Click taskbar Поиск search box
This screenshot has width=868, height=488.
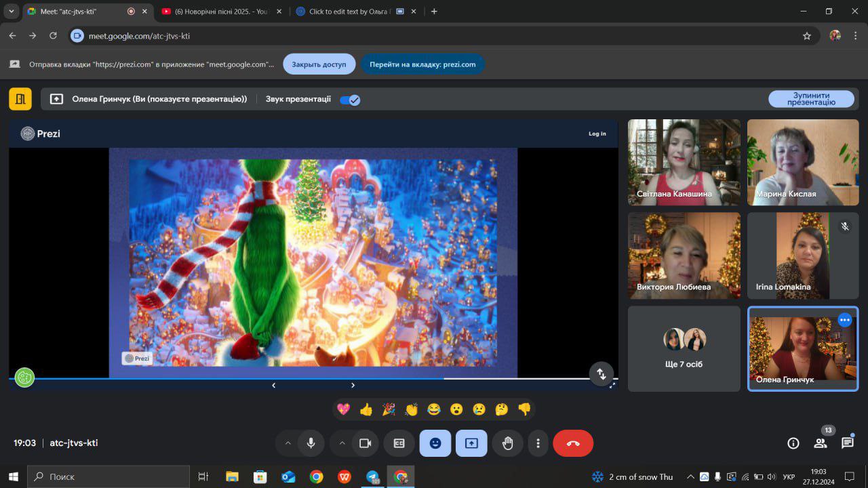coord(108,476)
